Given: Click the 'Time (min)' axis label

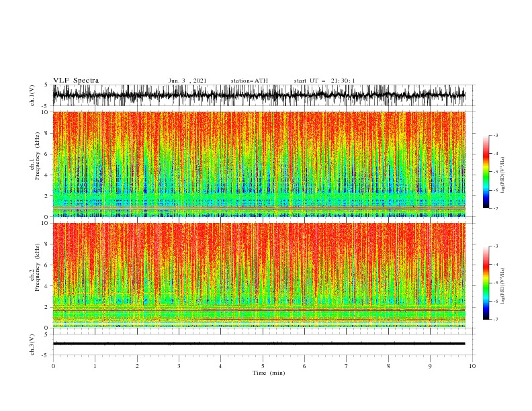Looking at the screenshot, I should [269, 373].
